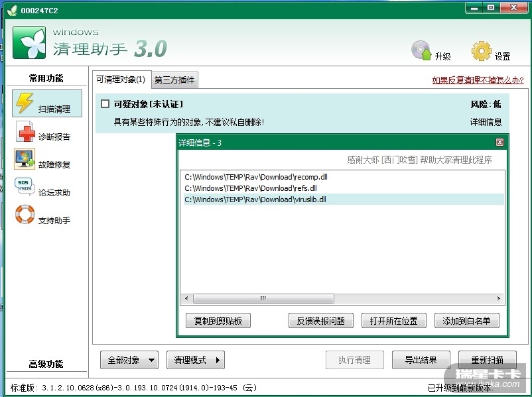Click 复制到剪贴板 button
The image size is (532, 397).
click(x=218, y=320)
